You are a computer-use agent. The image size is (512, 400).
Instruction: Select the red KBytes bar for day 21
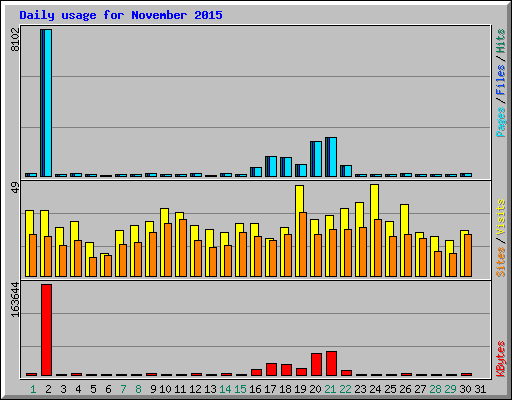pos(331,363)
